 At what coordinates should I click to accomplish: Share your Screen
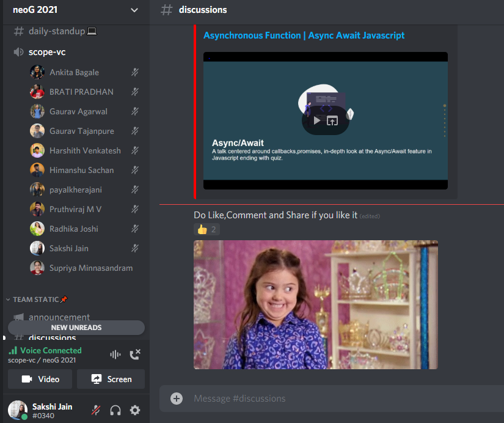point(111,379)
